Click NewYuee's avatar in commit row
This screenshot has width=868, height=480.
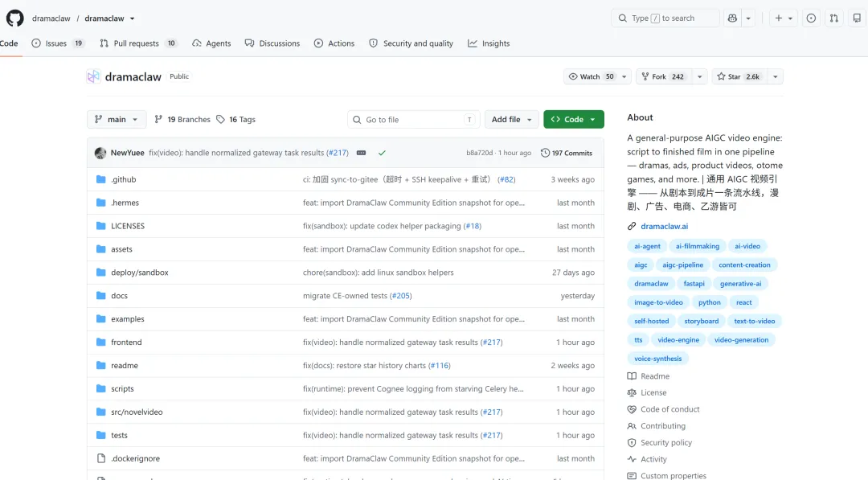[100, 153]
